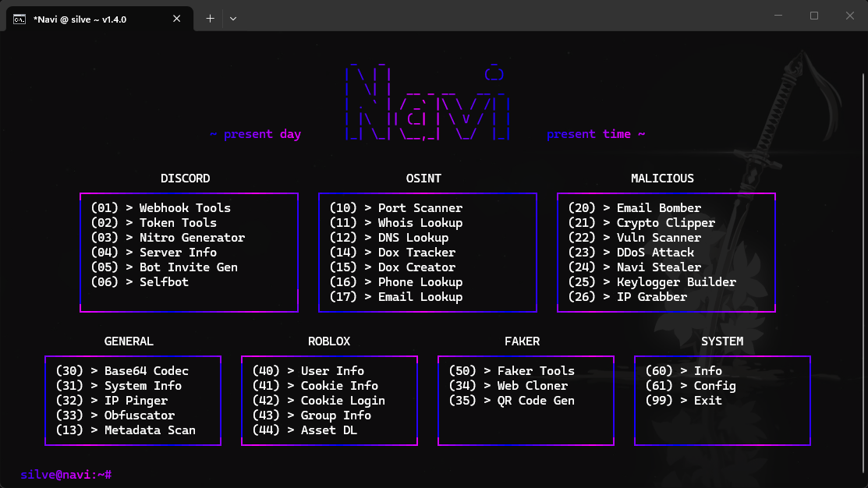
Task: Click the '(25) > Keylogger Builder' entry
Action: point(652,282)
